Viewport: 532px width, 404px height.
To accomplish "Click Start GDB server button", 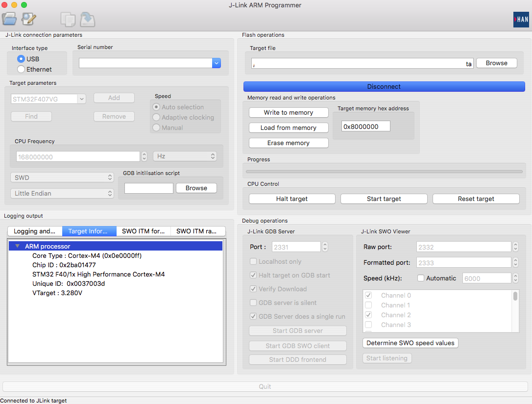I will coord(297,330).
